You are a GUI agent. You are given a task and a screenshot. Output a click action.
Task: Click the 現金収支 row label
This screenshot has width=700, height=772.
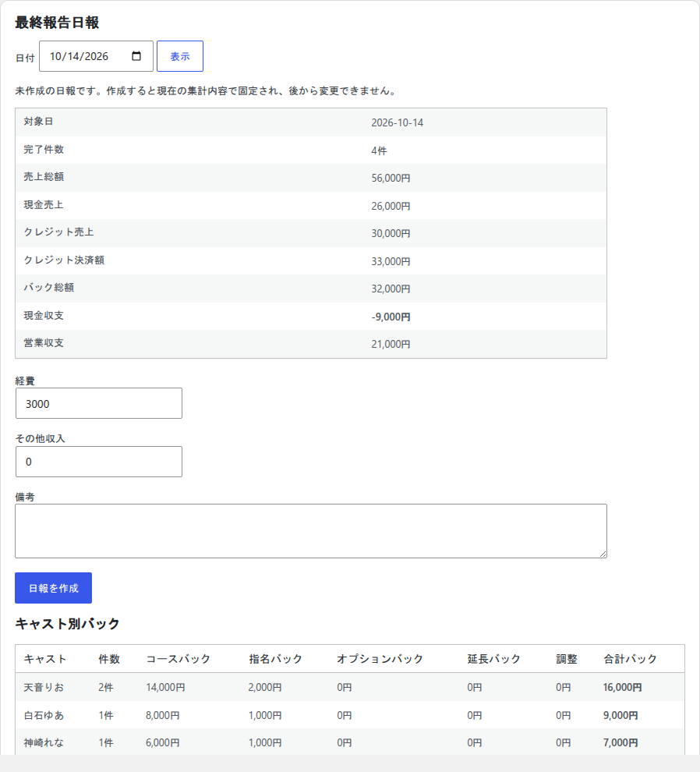[x=44, y=316]
